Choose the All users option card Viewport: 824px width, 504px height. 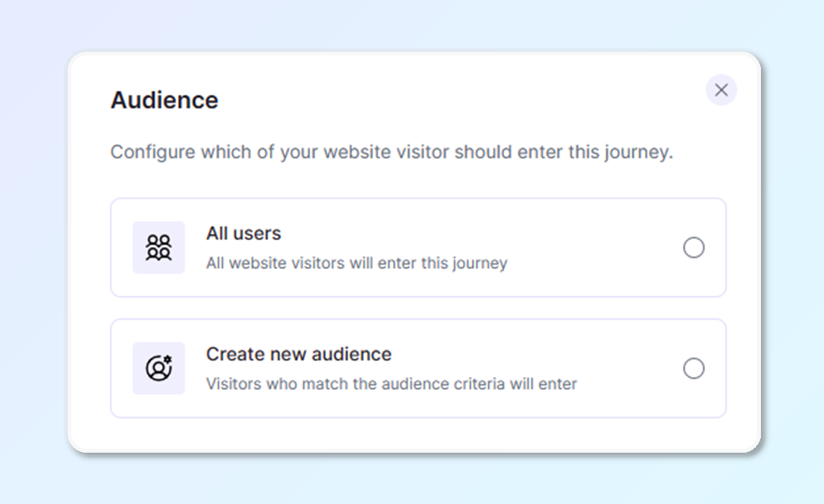[588, 248]
